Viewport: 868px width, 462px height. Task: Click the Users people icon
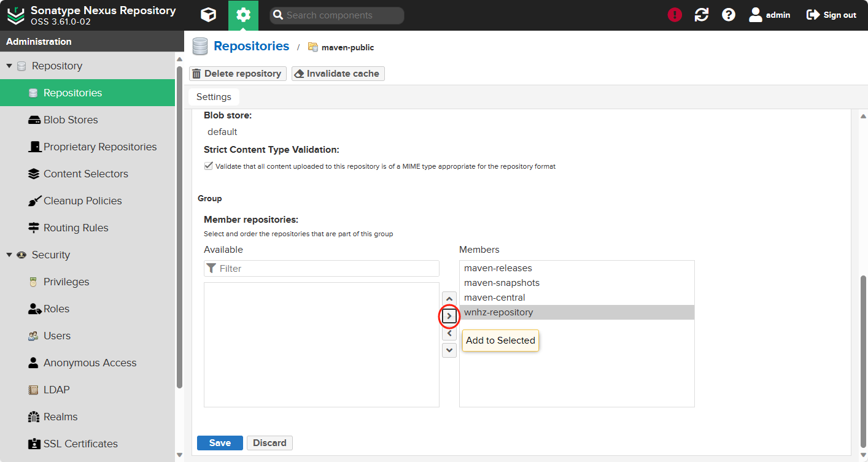point(34,336)
